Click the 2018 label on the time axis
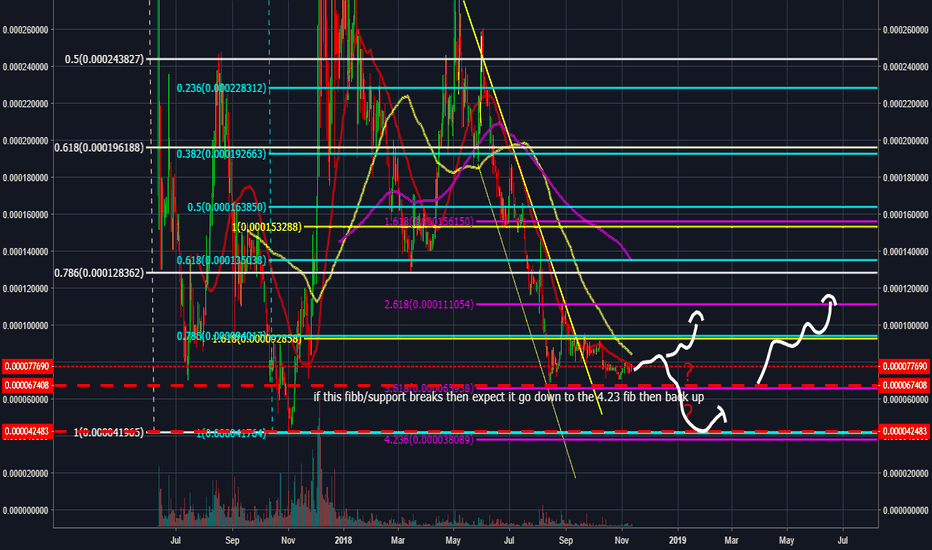 click(x=344, y=540)
